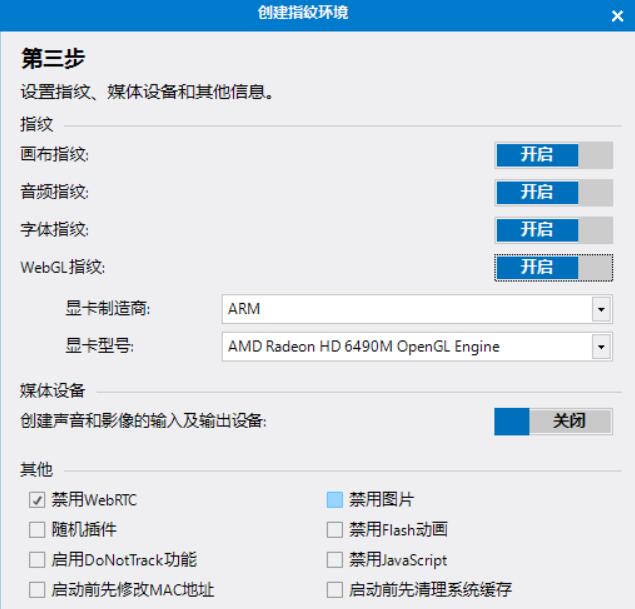Enable the 启用DoNotTrack功能 checkbox
635x609 pixels.
tap(37, 560)
